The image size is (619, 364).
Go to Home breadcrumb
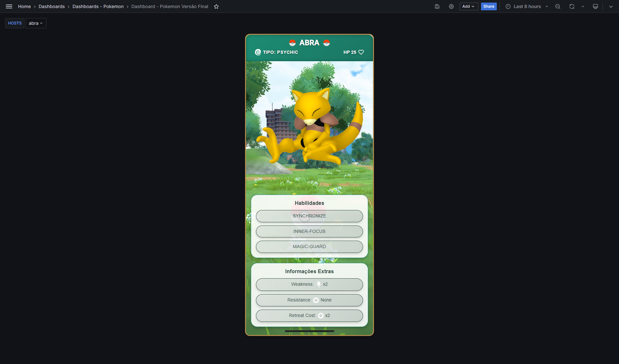[25, 6]
